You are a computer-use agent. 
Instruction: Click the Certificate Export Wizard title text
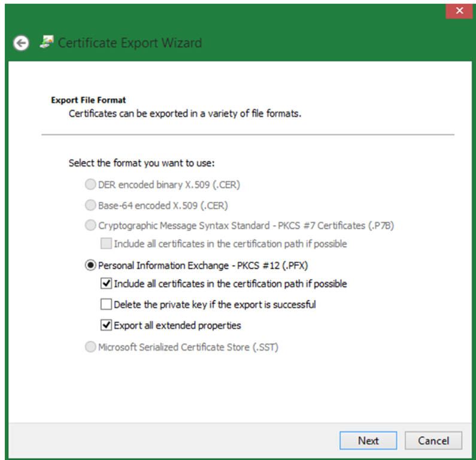click(x=130, y=43)
